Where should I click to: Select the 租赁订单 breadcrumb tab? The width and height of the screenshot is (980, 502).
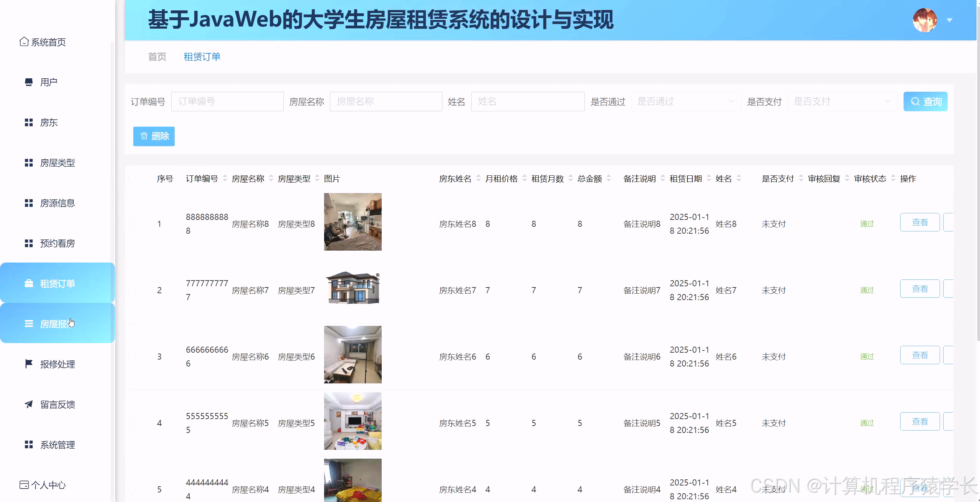pyautogui.click(x=202, y=57)
